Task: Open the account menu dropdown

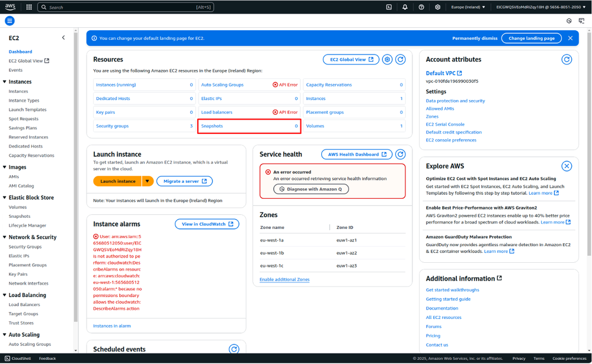Action: [540, 7]
